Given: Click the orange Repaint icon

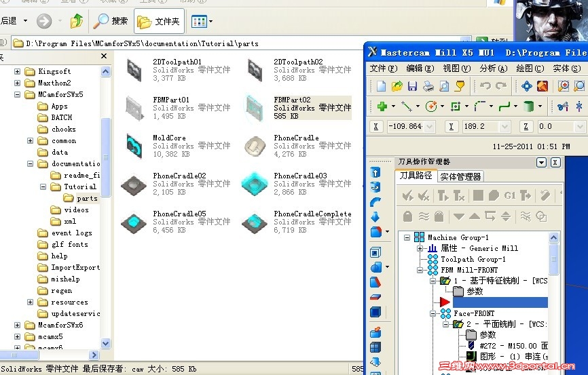Looking at the screenshot, I should [543, 86].
